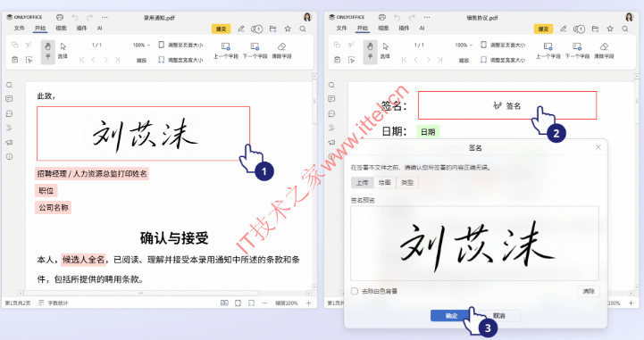Switch to 开始 tab in 销售协议.pdf window

(363, 28)
